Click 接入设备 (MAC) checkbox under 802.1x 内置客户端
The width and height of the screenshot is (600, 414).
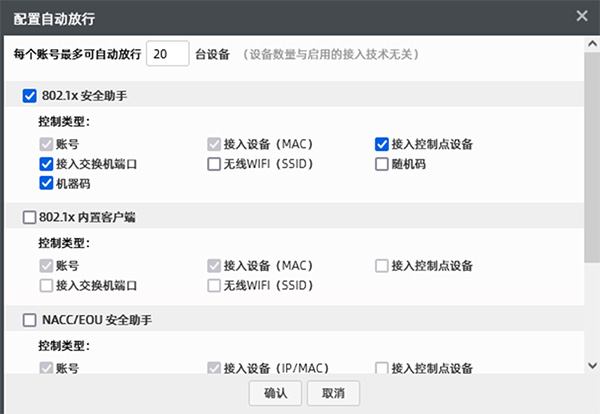click(x=214, y=266)
